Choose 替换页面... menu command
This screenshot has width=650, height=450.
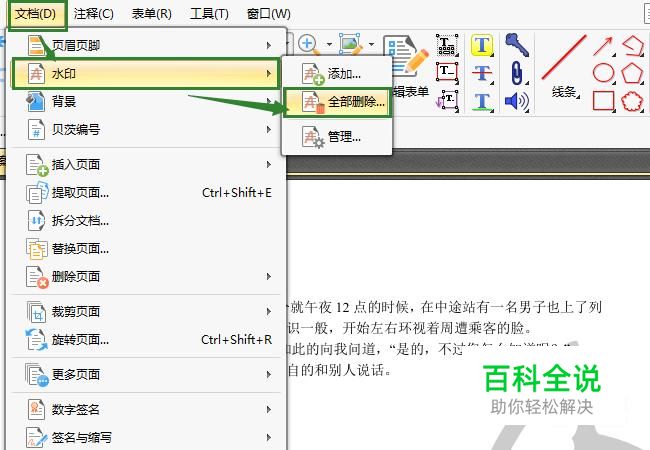pos(146,249)
